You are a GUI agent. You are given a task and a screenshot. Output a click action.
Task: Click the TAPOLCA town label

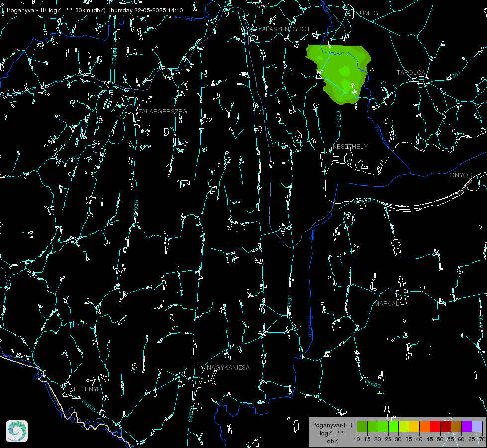tap(411, 72)
